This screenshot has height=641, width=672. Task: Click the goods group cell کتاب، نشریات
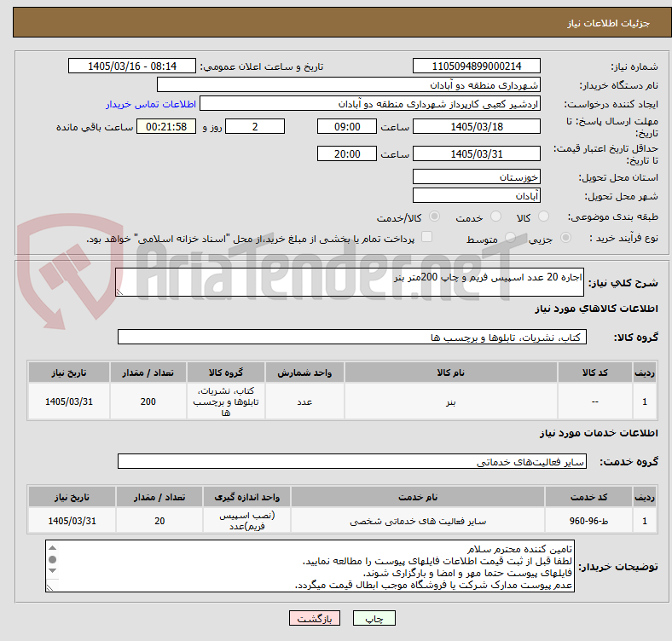[225, 401]
